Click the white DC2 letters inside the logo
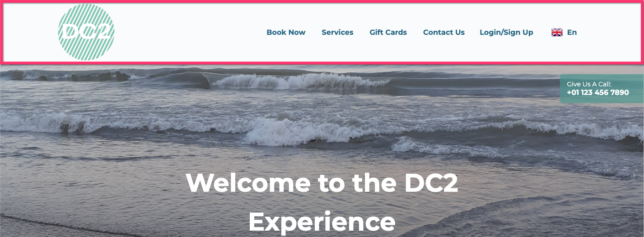This screenshot has height=237, width=644. (85, 32)
